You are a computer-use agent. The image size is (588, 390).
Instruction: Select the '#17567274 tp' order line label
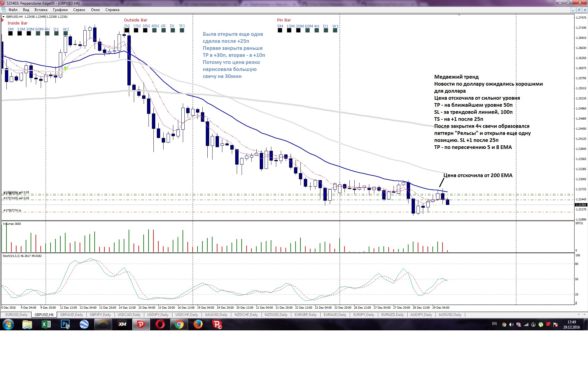click(12, 210)
